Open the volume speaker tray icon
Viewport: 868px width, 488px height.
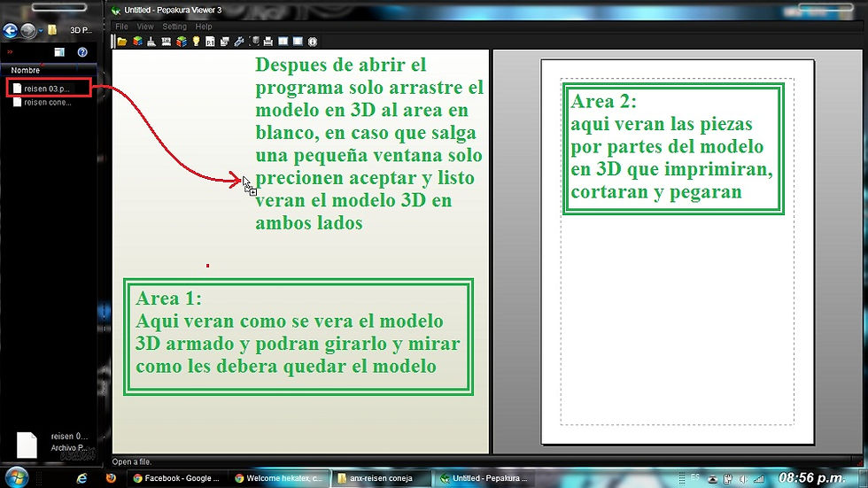[743, 479]
